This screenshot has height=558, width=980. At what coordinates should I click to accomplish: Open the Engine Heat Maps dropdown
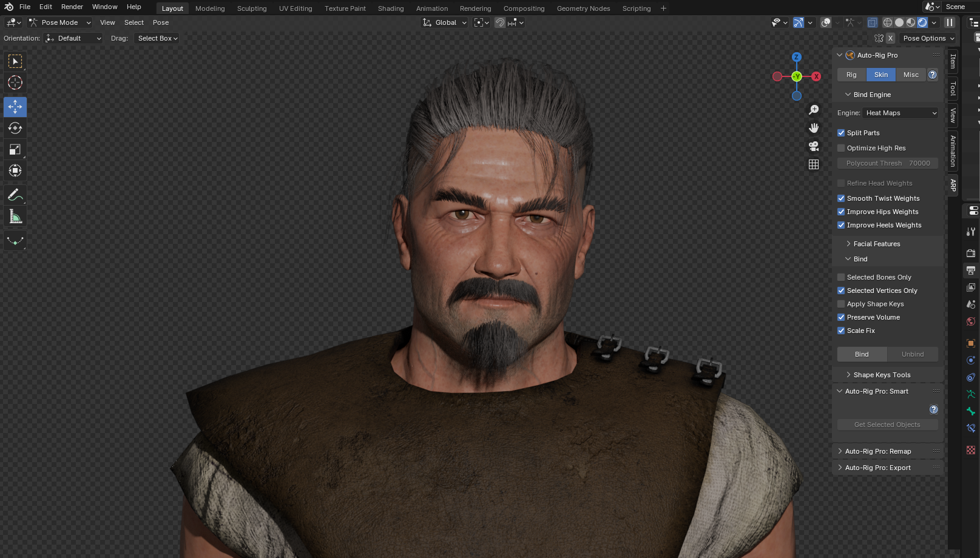pos(901,113)
